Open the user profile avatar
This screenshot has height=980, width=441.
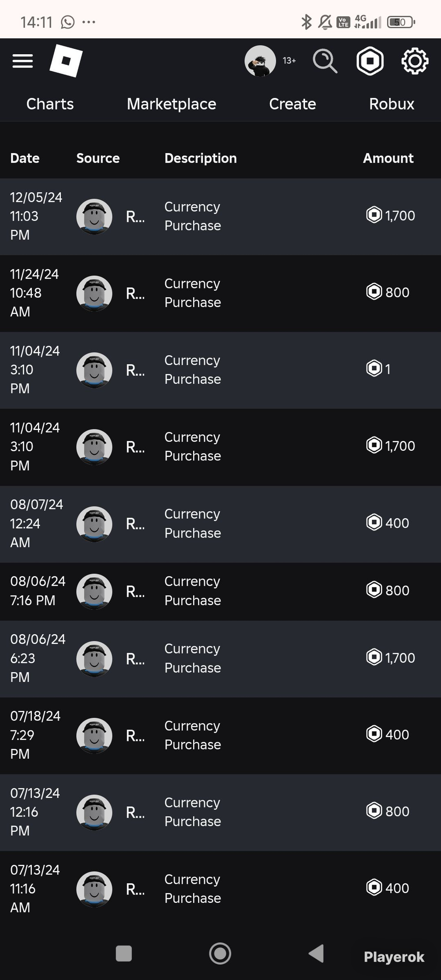click(x=260, y=61)
